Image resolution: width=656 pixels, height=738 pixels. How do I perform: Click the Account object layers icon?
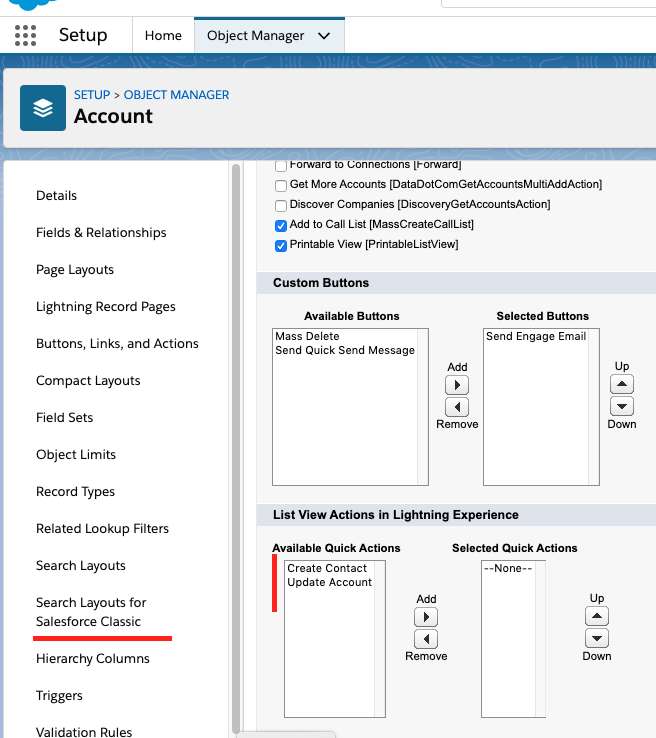click(x=43, y=108)
